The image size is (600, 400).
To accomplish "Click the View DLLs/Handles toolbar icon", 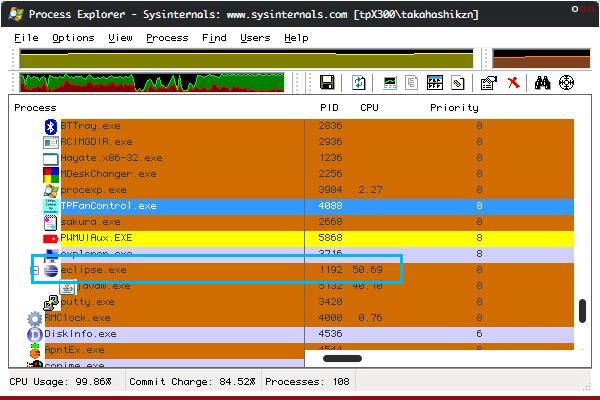I will [458, 83].
